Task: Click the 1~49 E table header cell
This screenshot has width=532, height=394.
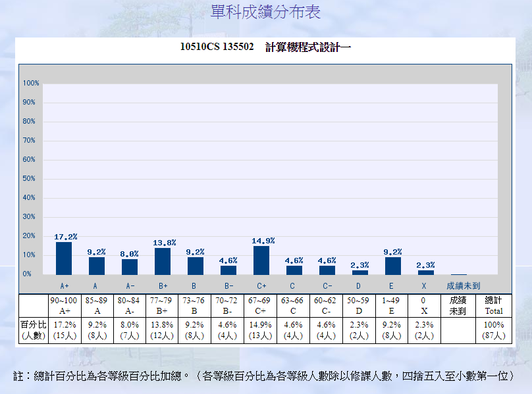Action: point(391,305)
